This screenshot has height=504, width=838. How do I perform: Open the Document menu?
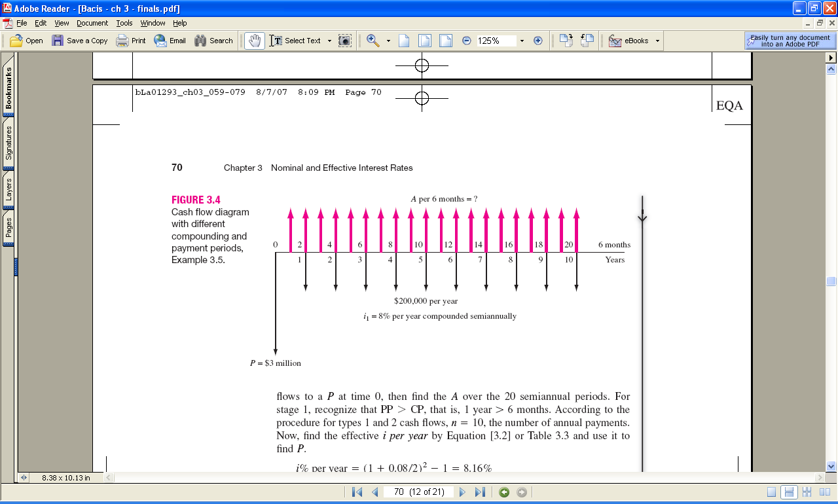92,22
